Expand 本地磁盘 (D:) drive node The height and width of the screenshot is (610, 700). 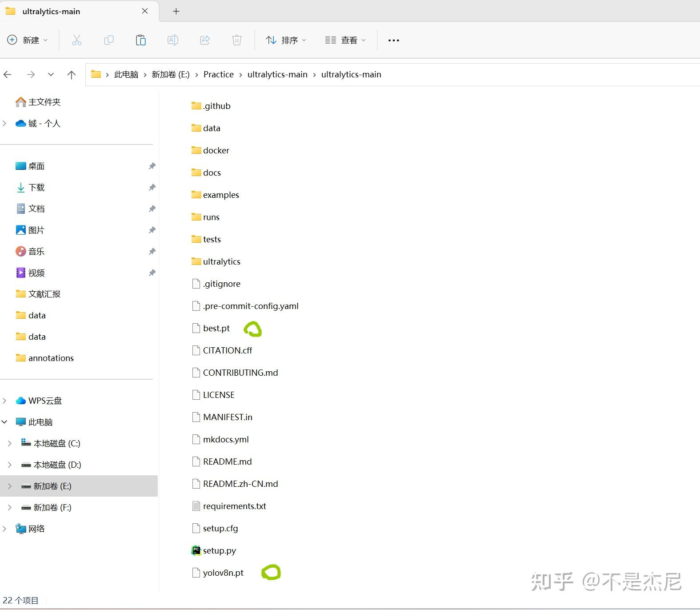tap(10, 465)
